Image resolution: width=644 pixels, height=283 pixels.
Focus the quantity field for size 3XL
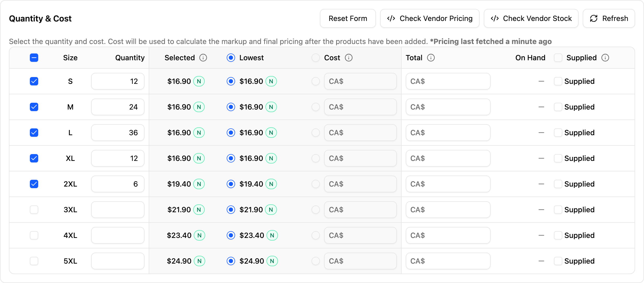click(118, 210)
